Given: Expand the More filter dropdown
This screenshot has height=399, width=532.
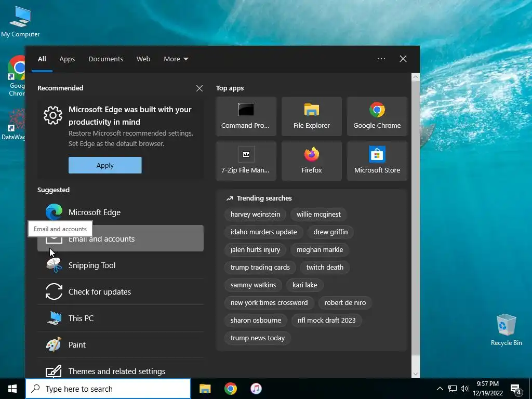Looking at the screenshot, I should click(176, 59).
